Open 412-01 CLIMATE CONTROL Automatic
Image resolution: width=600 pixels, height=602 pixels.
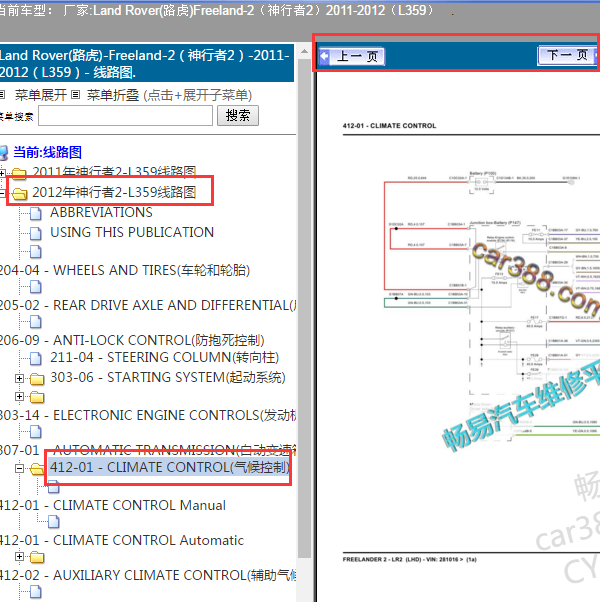coord(122,541)
